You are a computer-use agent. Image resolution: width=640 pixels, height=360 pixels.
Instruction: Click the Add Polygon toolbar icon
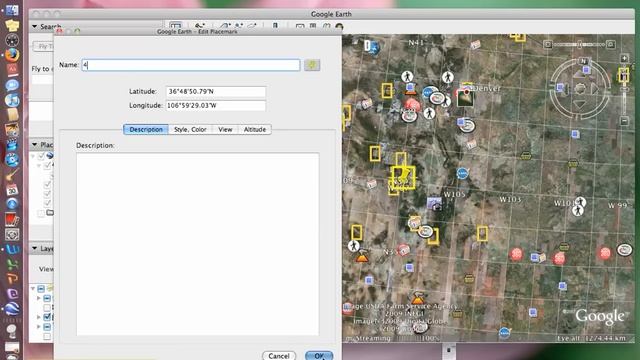[x=225, y=26]
